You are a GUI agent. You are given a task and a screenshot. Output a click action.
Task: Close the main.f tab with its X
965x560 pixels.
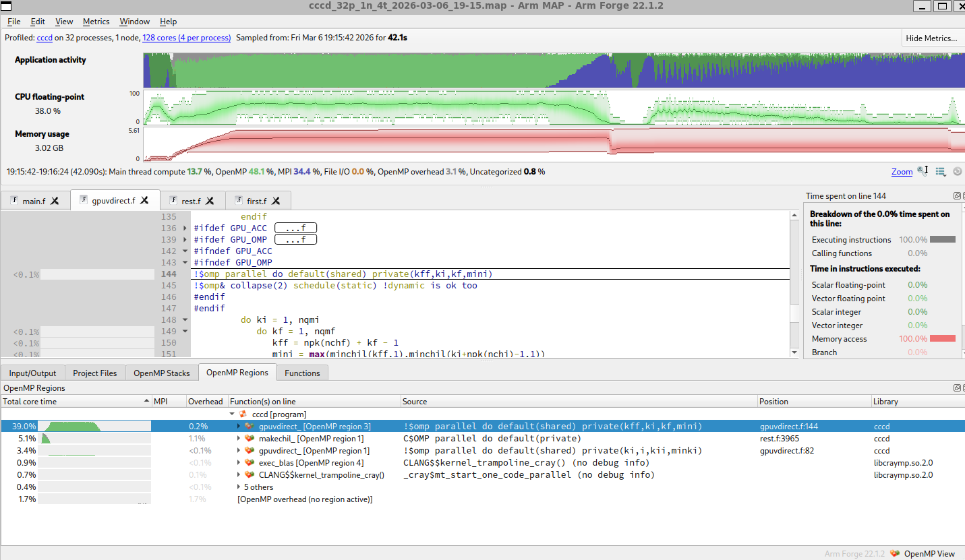click(55, 201)
